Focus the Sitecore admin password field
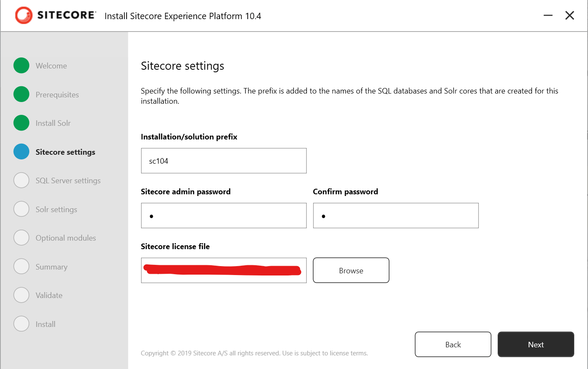The image size is (588, 369). 223,216
